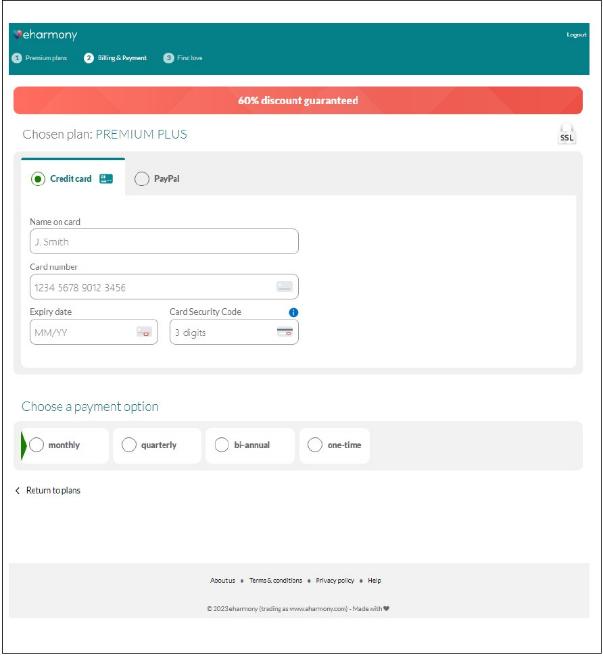Choose the one-time payment option
Viewport: 603px width, 657px height.
tap(315, 445)
